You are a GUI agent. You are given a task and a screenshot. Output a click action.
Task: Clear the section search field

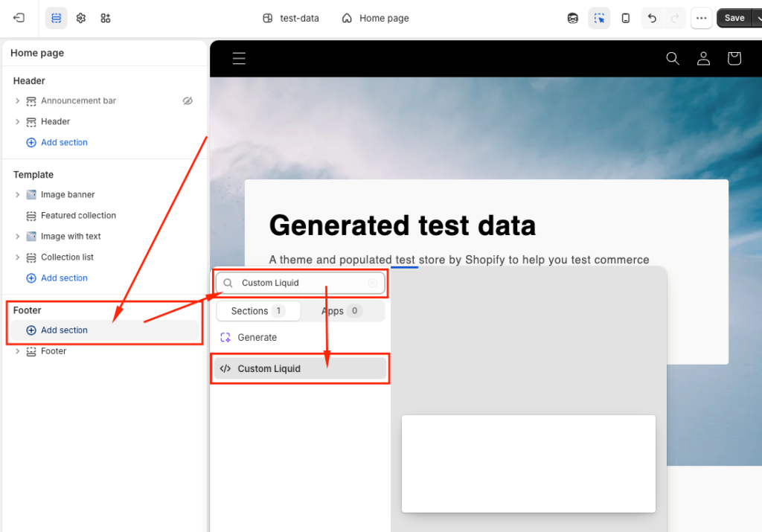pyautogui.click(x=373, y=283)
